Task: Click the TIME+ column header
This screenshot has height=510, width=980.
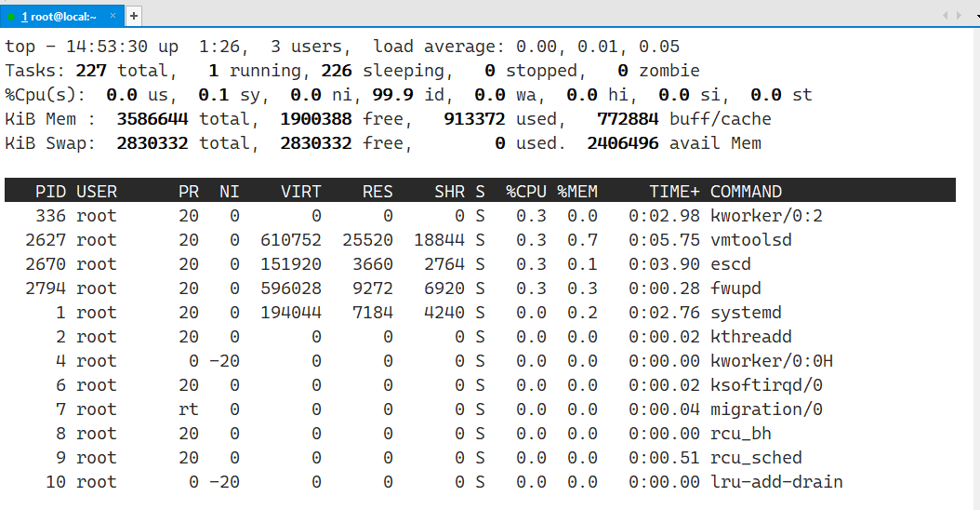Action: pyautogui.click(x=674, y=192)
